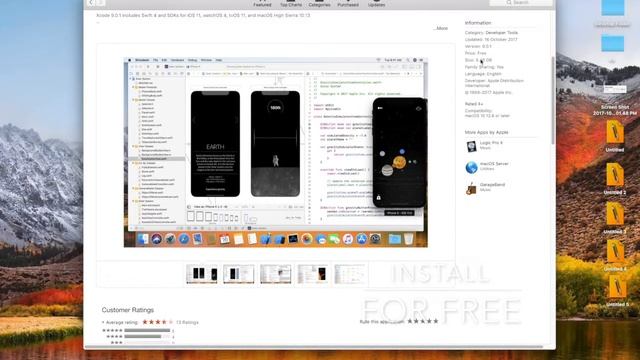Click the 'Price: Free' text
Image resolution: width=640 pixels, height=360 pixels.
tap(476, 53)
